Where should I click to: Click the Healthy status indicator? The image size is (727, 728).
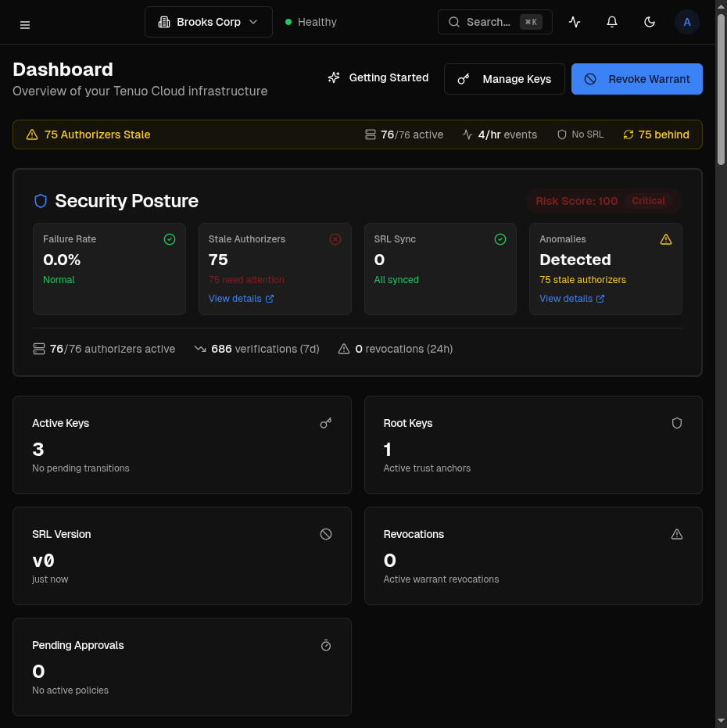310,22
